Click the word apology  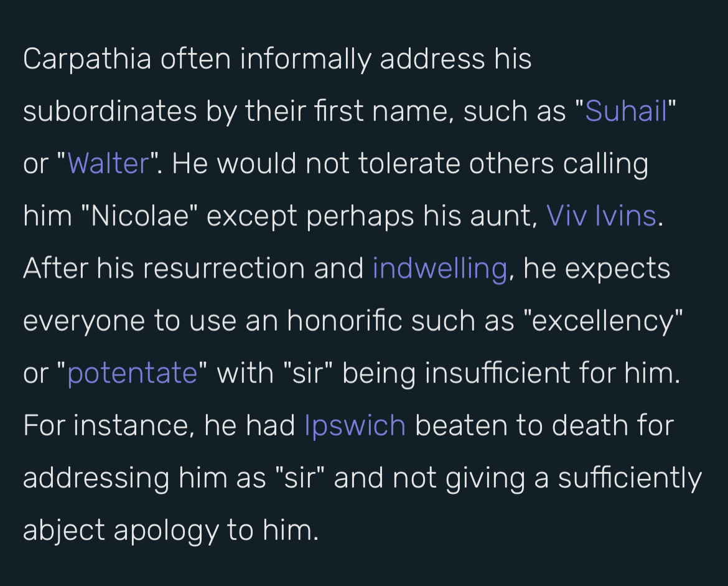coord(166,531)
